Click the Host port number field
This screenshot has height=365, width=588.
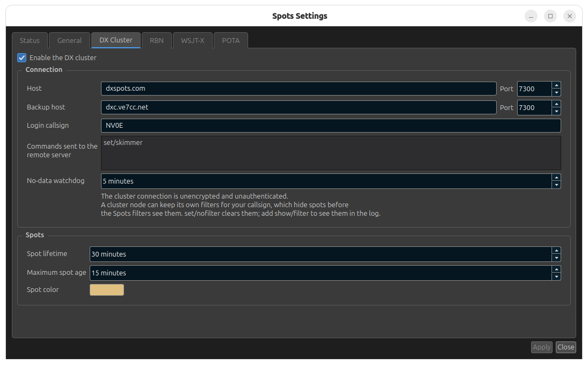(534, 89)
